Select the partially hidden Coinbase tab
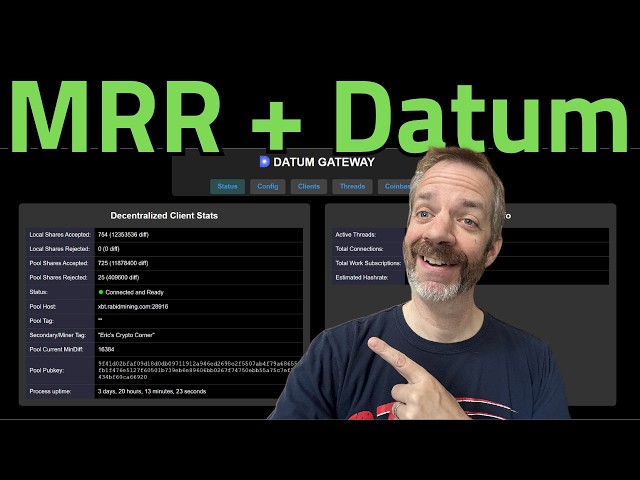Viewport: 640px width, 480px height. pyautogui.click(x=396, y=187)
